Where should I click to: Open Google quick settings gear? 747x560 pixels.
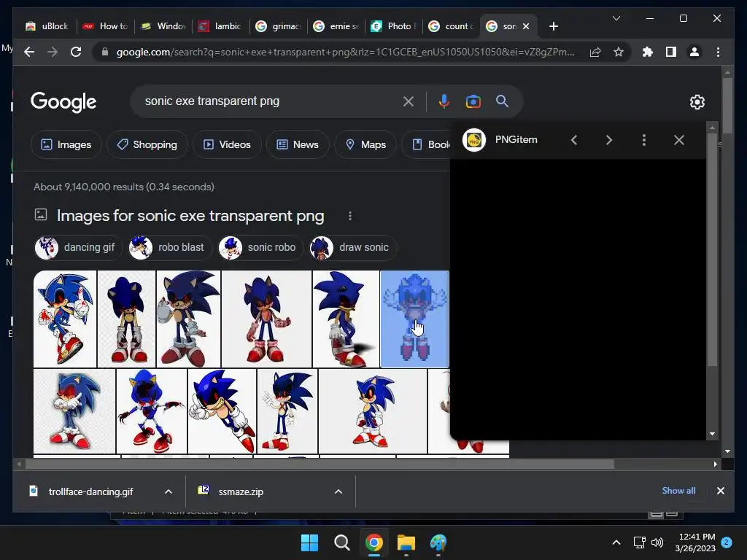[697, 102]
